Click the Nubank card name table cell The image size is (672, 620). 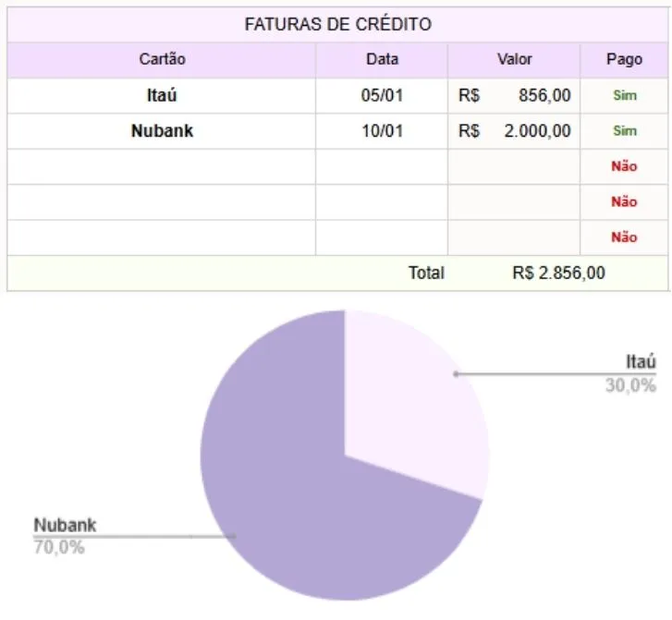click(162, 131)
